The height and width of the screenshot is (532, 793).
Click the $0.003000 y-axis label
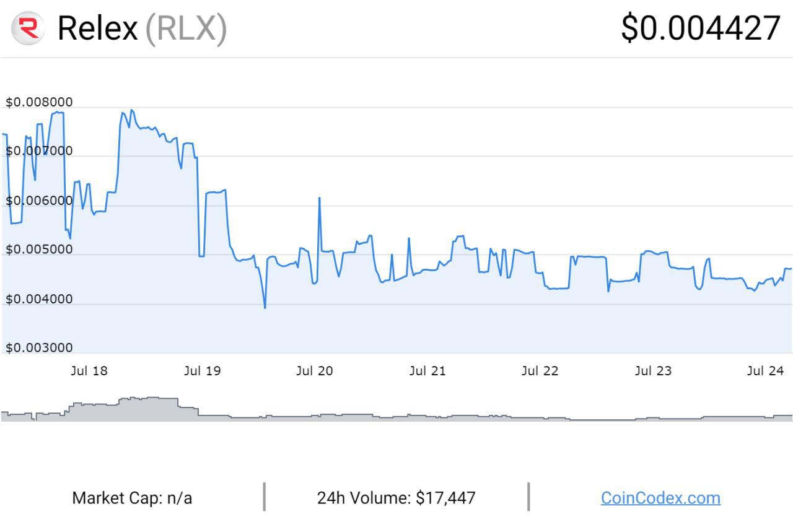tap(39, 348)
